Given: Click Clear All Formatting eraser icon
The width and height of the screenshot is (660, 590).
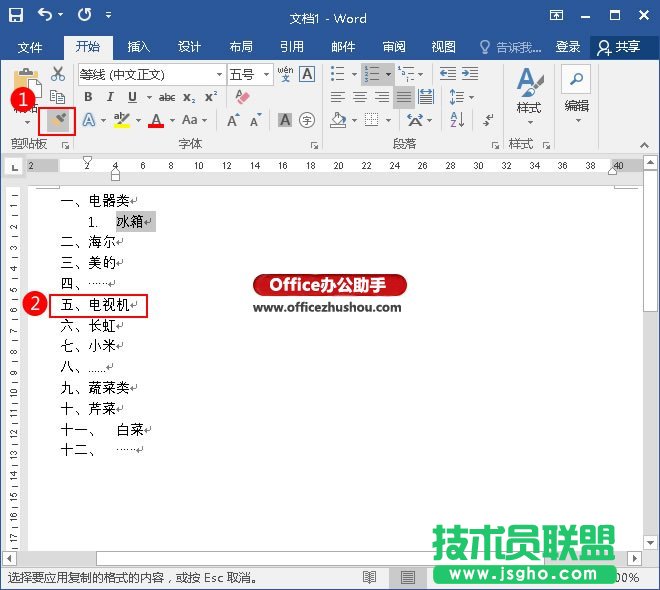Looking at the screenshot, I should point(242,97).
